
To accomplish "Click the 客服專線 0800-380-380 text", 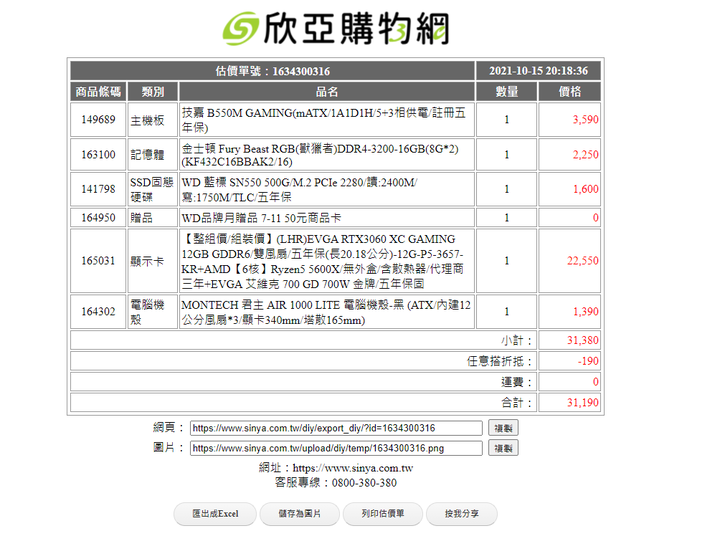I will click(336, 483).
